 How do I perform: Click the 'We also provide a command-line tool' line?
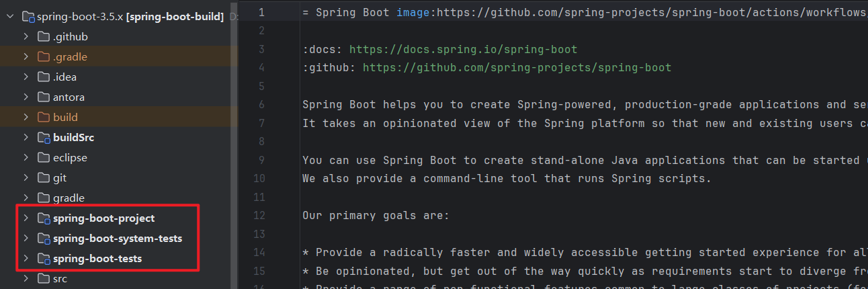click(507, 179)
